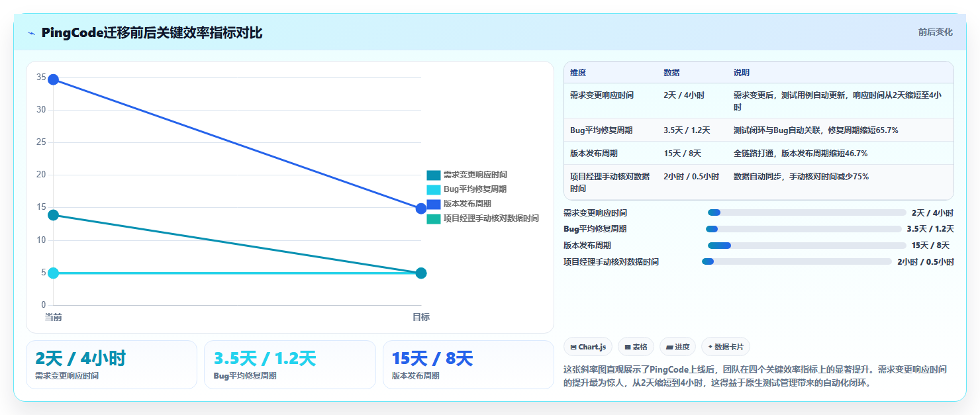Click the 数据卡片 tag chip
Image resolution: width=980 pixels, height=415 pixels.
point(726,347)
